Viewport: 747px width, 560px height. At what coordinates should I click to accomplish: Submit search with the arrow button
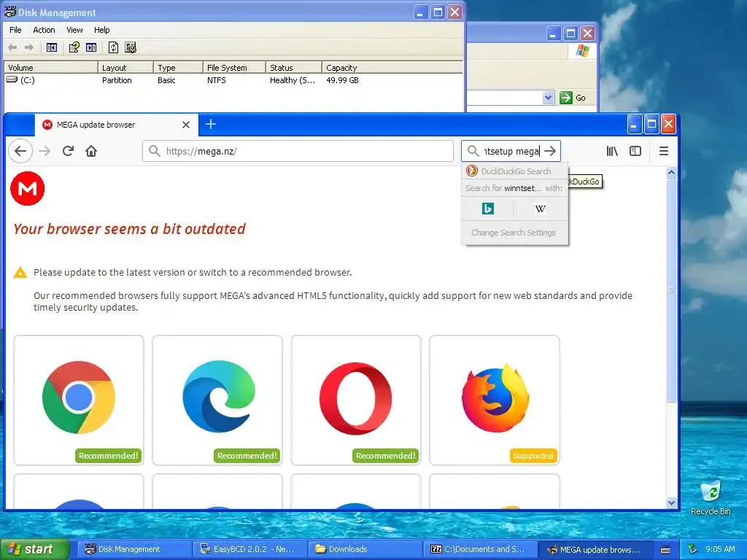[550, 152]
